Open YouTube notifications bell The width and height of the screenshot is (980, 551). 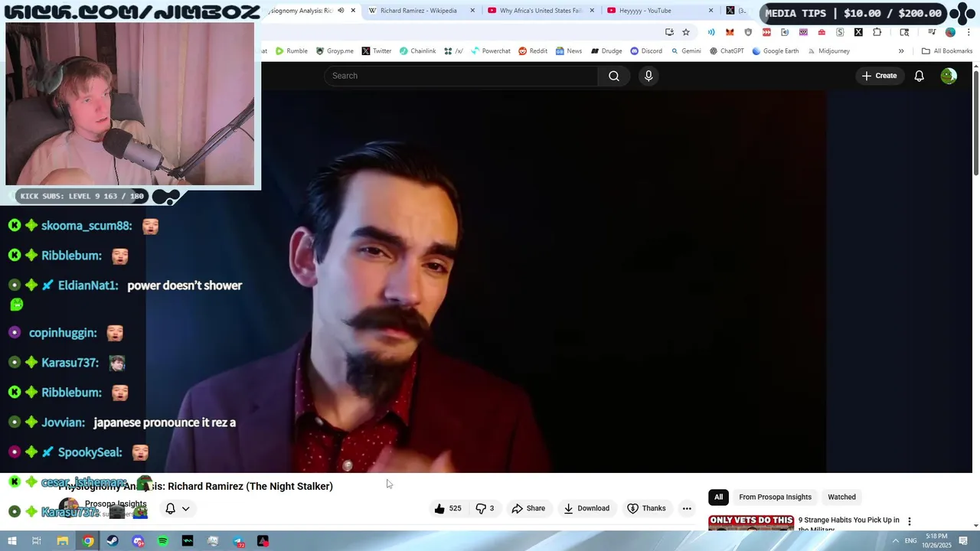(919, 76)
